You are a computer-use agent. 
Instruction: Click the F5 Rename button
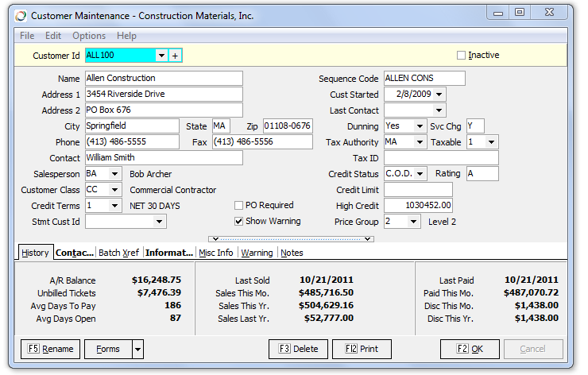[50, 349]
